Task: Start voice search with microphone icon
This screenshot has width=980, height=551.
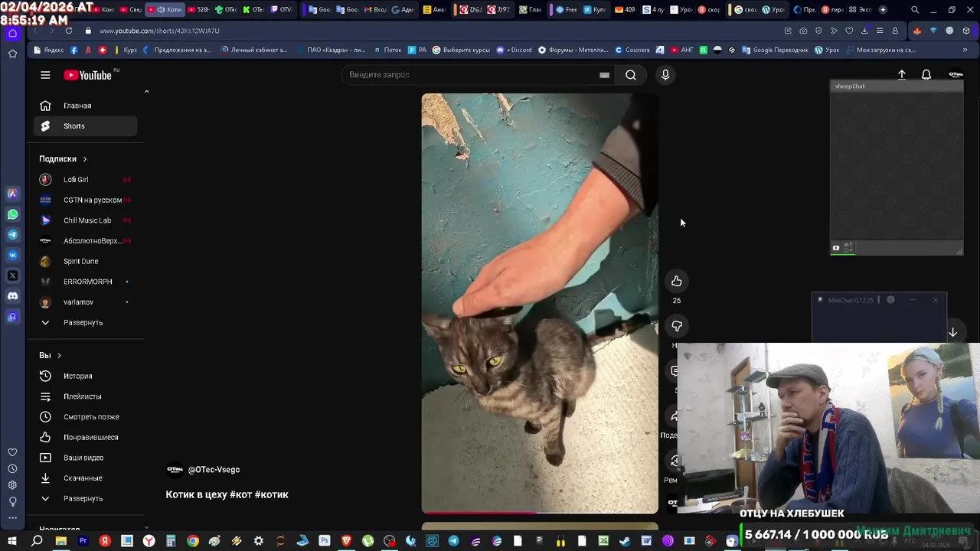Action: pyautogui.click(x=665, y=75)
